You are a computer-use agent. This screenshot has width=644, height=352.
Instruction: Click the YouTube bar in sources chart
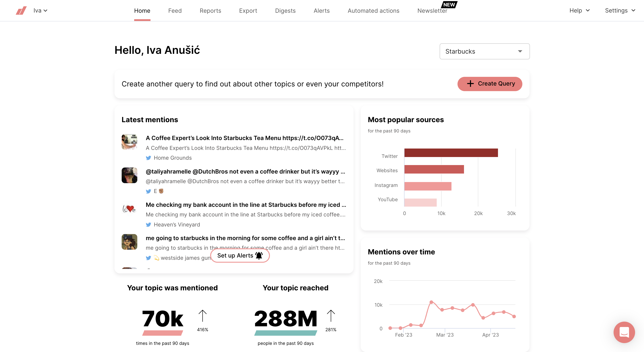pos(420,202)
